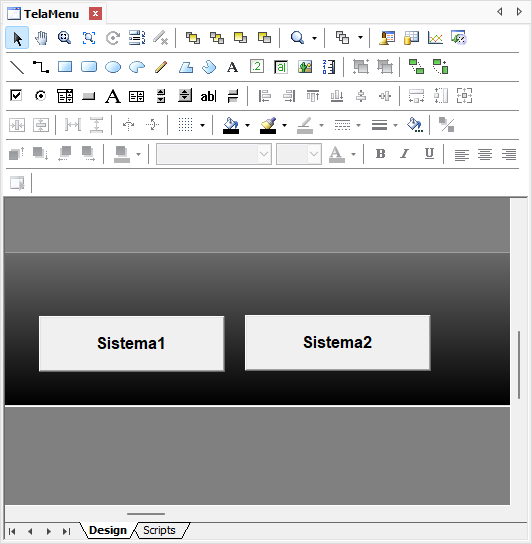
Task: Expand the fill color bucket dropdown
Action: [247, 125]
